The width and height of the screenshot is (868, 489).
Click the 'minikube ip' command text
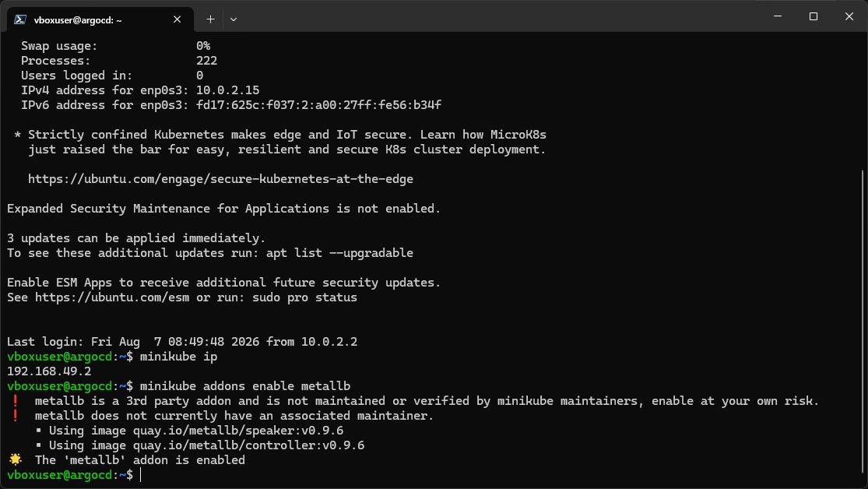click(178, 357)
